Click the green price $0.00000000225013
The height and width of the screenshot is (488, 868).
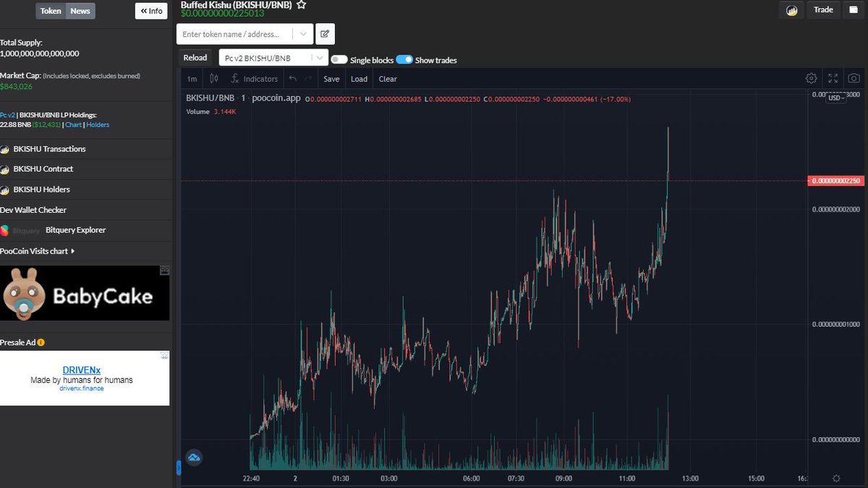222,14
